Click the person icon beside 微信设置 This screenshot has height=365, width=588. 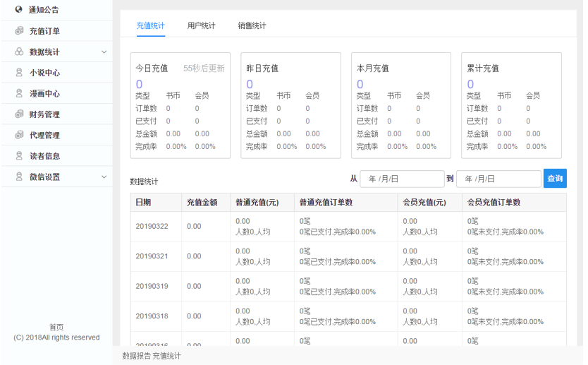(x=19, y=176)
